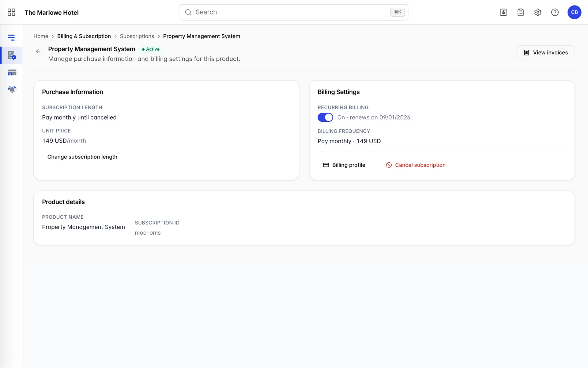
Task: Click the Billing Settings heading
Action: (x=338, y=92)
